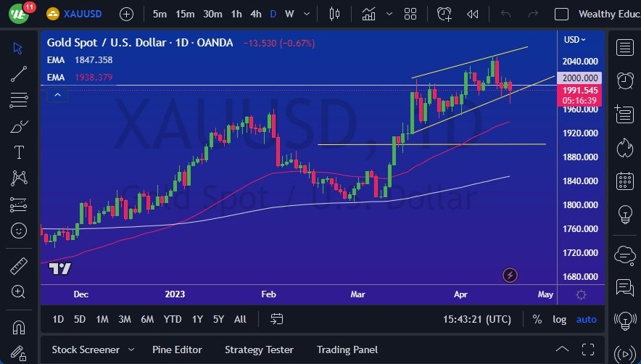Activate the zoom in tool
The image size is (641, 364).
[19, 291]
